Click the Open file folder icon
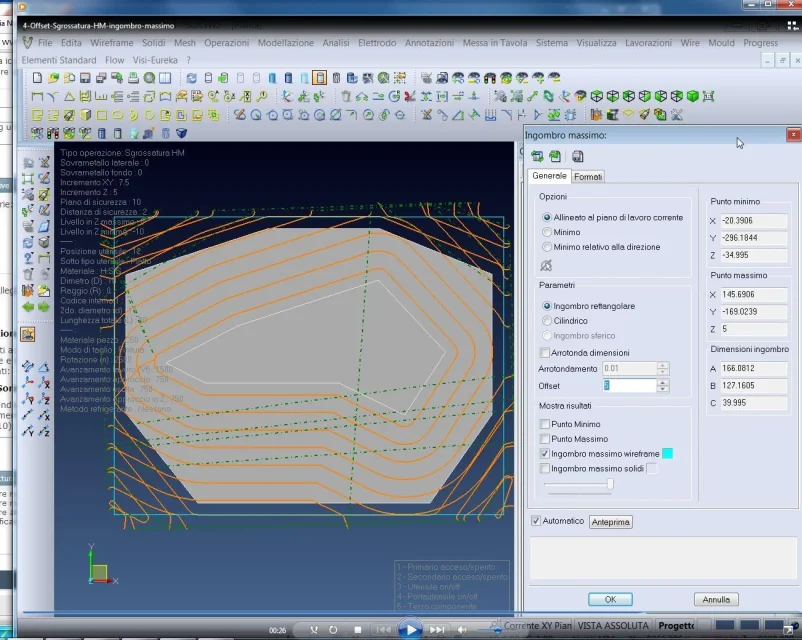The height and width of the screenshot is (640, 802). [x=53, y=78]
